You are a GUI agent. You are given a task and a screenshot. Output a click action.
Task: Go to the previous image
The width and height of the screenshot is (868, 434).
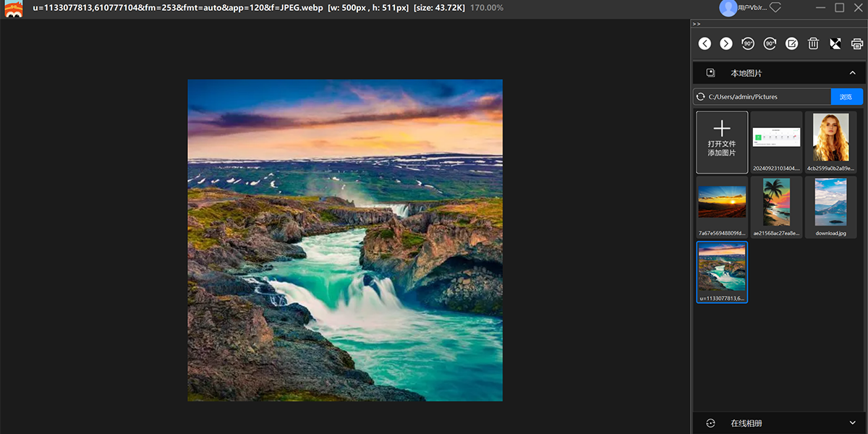coord(705,44)
